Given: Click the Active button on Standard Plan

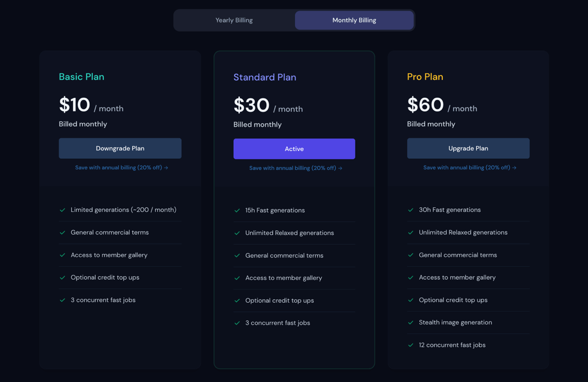Looking at the screenshot, I should click(294, 149).
